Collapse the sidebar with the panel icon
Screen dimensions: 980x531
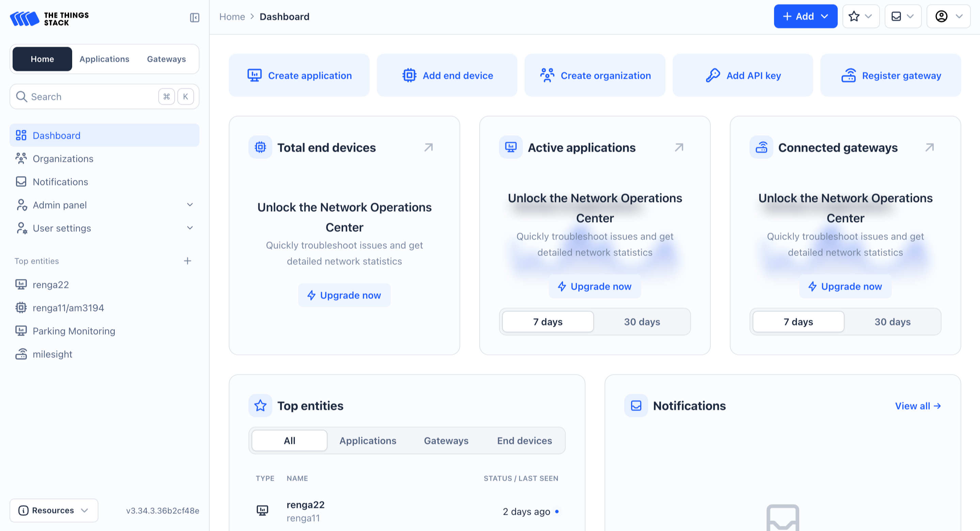coord(194,17)
